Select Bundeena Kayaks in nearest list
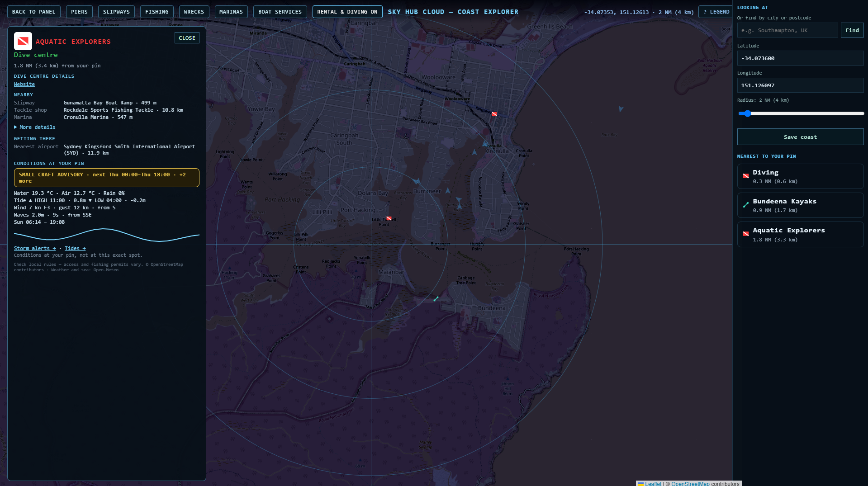868x486 pixels. (x=800, y=205)
